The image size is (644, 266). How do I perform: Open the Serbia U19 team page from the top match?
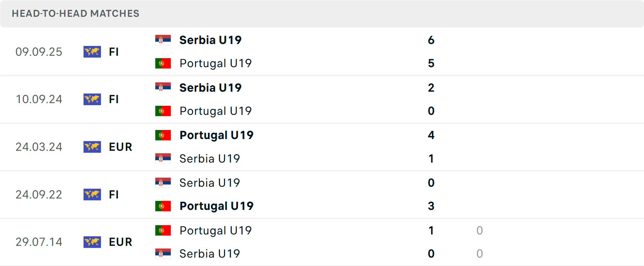tap(211, 40)
